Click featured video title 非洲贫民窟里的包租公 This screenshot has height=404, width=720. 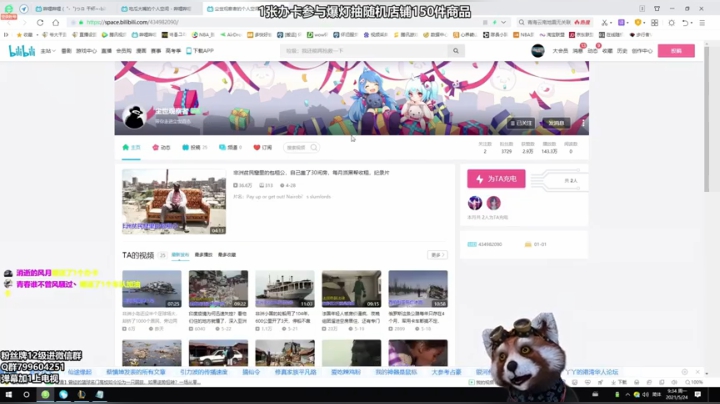(x=311, y=173)
